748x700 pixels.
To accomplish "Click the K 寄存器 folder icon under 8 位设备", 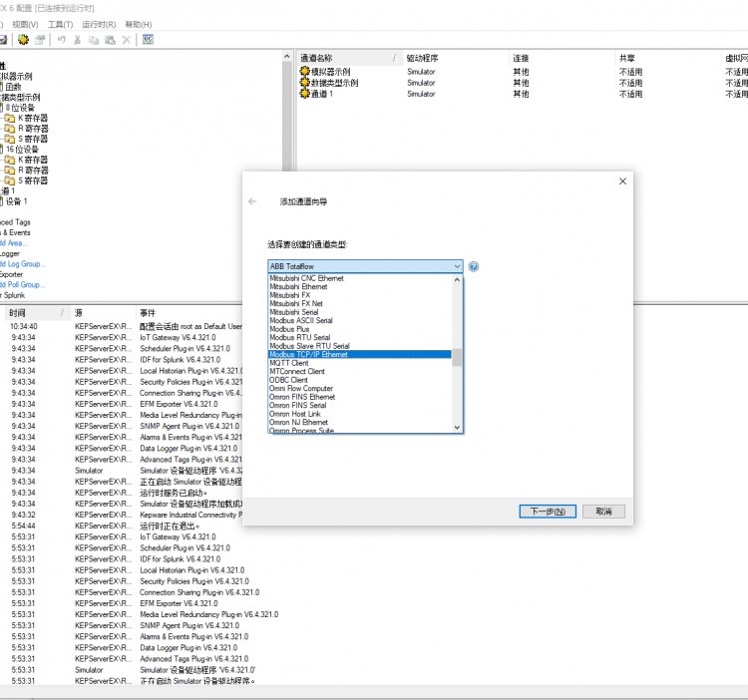I will pyautogui.click(x=10, y=118).
